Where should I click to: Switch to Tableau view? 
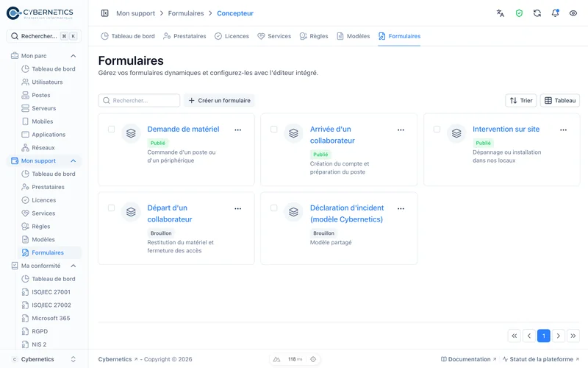[560, 101]
